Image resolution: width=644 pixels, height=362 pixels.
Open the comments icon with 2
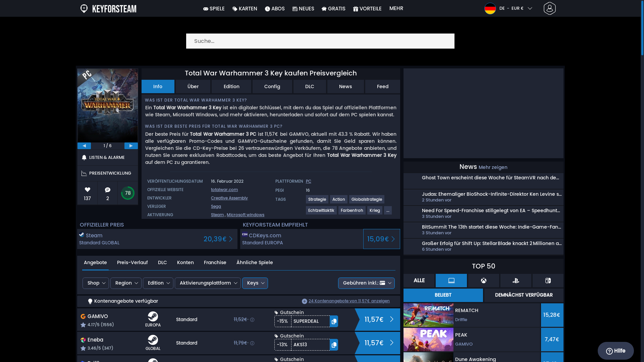pyautogui.click(x=108, y=190)
